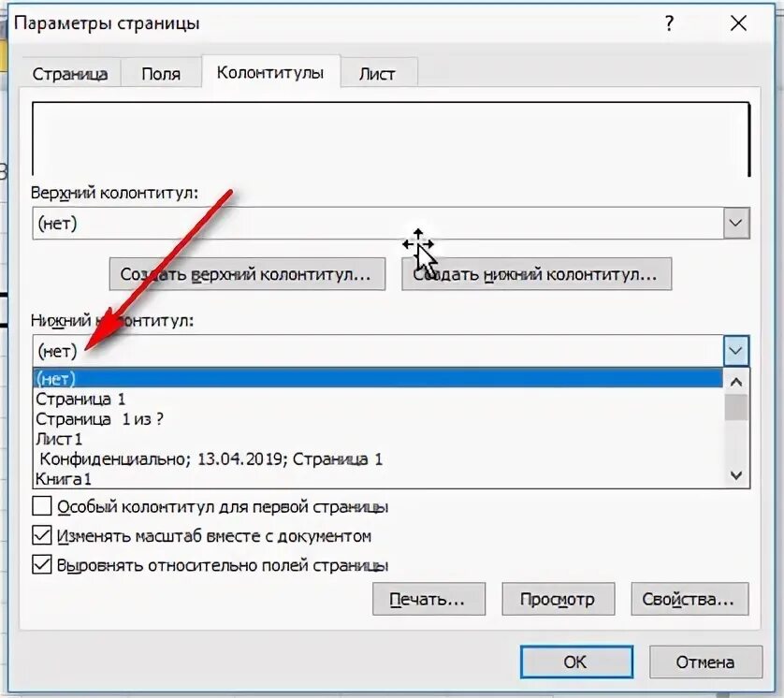
Task: Click the Отмена button
Action: point(705,662)
